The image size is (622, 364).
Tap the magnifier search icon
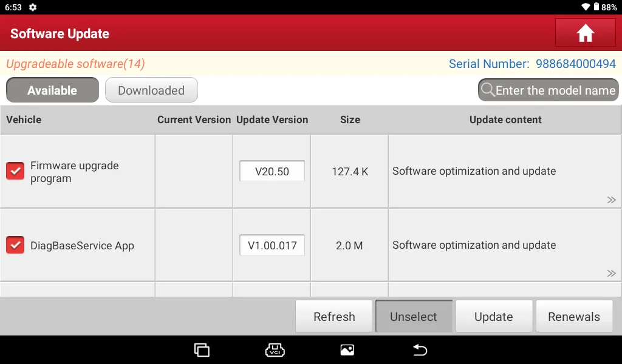(488, 90)
